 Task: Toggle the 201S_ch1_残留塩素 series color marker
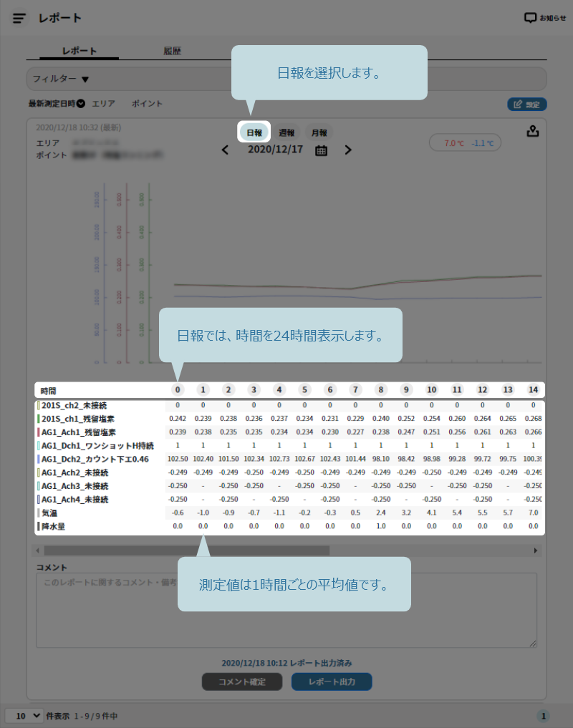click(x=38, y=419)
